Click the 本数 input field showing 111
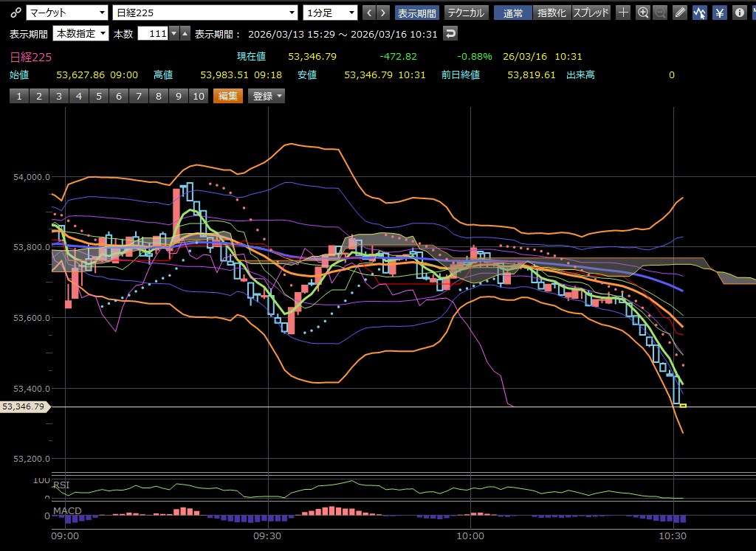Image resolution: width=756 pixels, height=551 pixels. coord(152,33)
